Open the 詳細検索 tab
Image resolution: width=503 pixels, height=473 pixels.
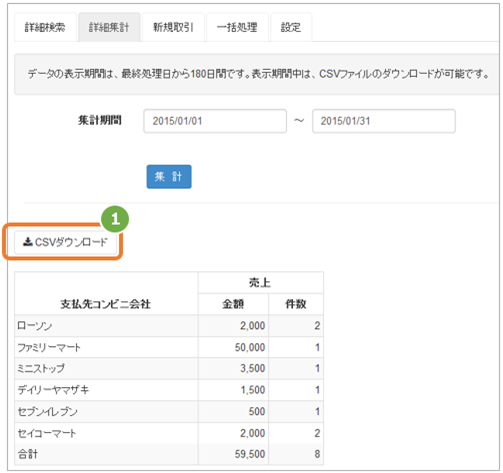45,27
